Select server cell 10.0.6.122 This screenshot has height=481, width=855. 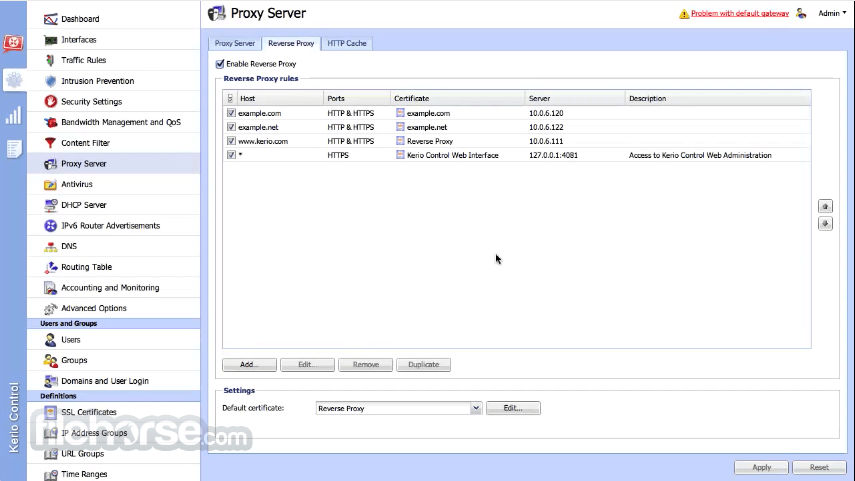tap(546, 127)
